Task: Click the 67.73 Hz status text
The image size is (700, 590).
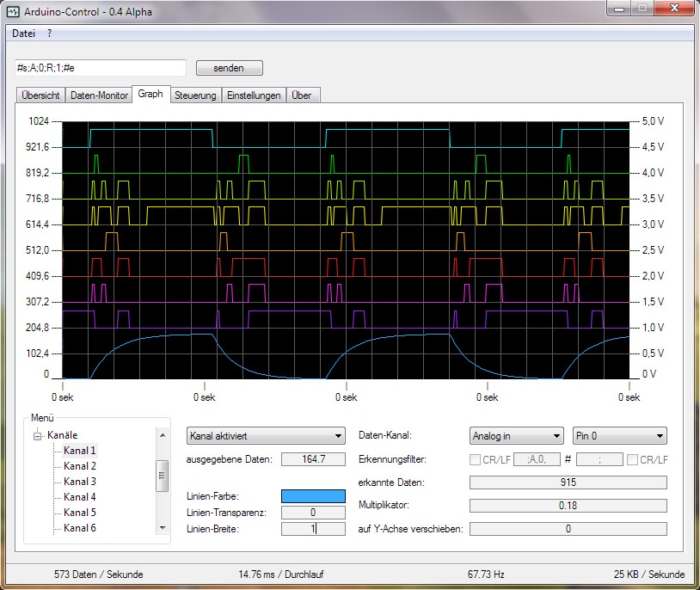Action: pyautogui.click(x=486, y=575)
